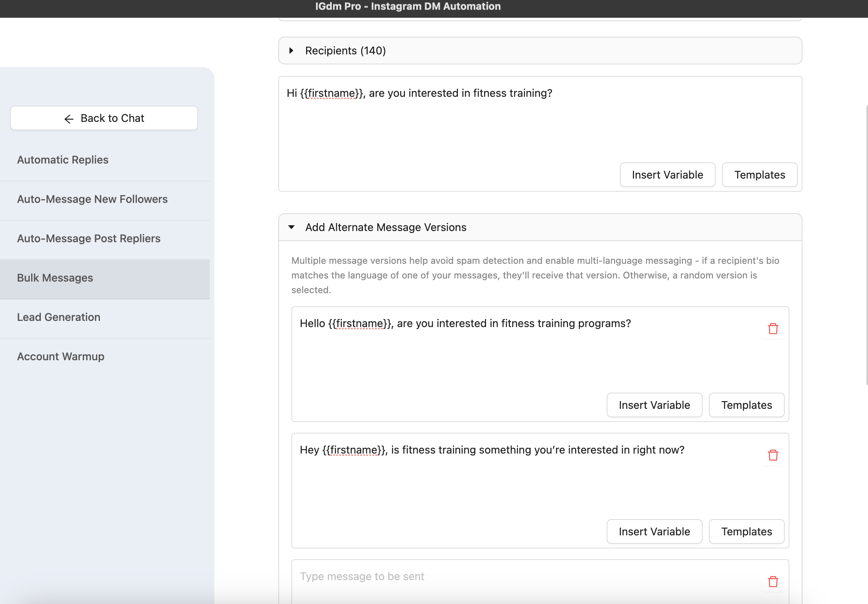Open the Lead Generation section

[x=59, y=317]
